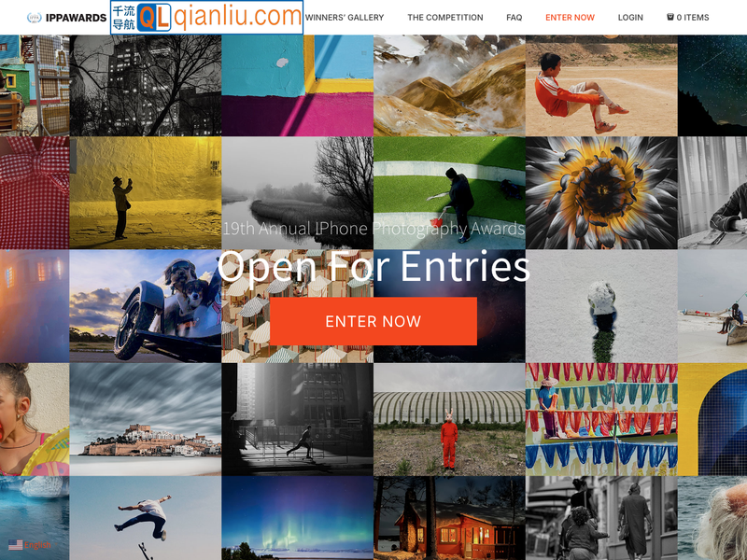Click the IPPAWARDS logo icon
747x560 pixels.
point(35,18)
